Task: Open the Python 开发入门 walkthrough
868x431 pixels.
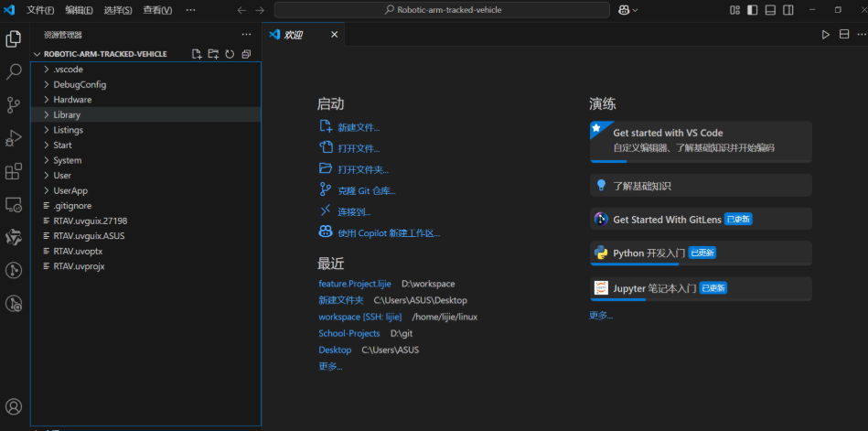Action: click(x=701, y=253)
